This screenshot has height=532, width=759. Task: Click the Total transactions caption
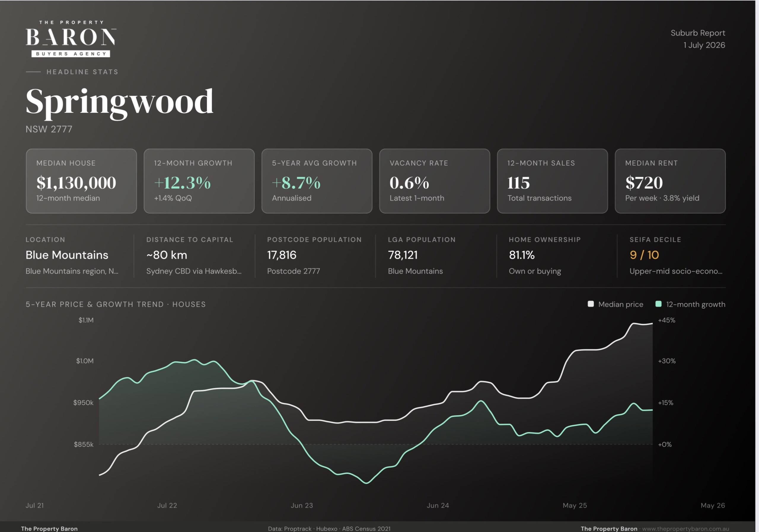pos(540,198)
